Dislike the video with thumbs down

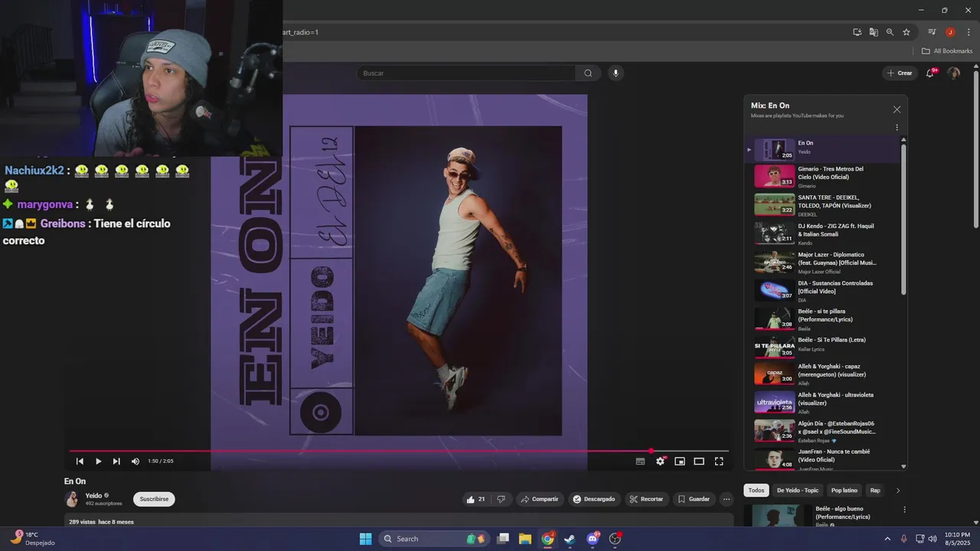(501, 499)
